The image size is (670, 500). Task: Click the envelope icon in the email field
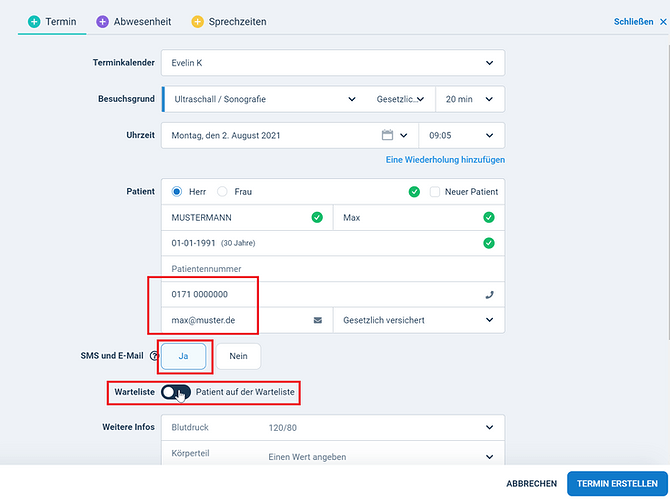point(318,320)
